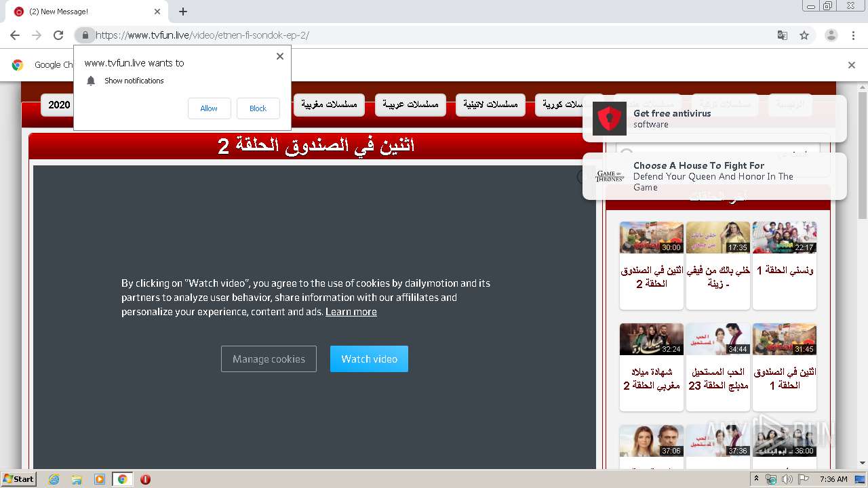Click the page title اثنين في الصندوق الحلقة 2
This screenshot has width=868, height=488.
click(x=316, y=146)
